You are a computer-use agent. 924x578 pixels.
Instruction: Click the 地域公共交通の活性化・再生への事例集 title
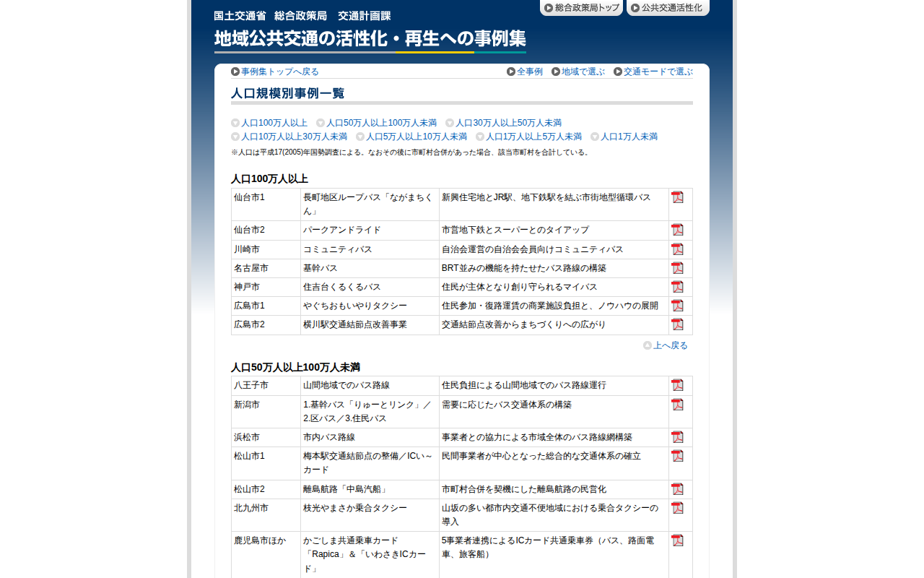tap(370, 39)
